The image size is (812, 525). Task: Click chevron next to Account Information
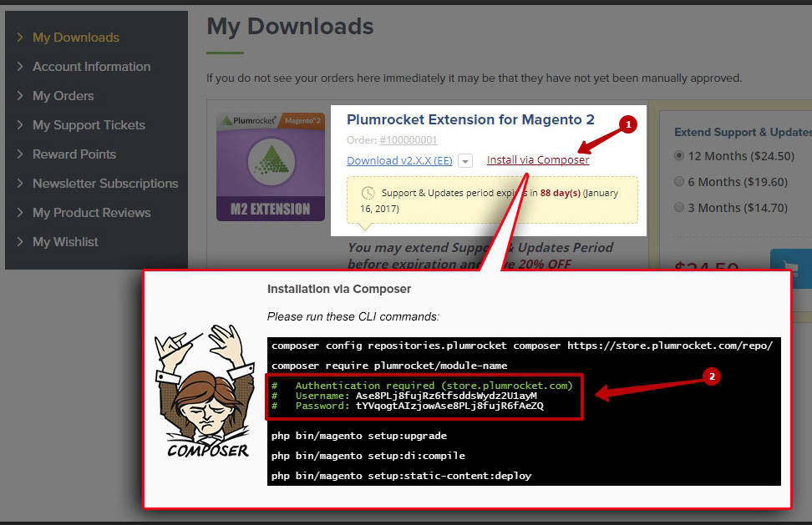click(20, 66)
